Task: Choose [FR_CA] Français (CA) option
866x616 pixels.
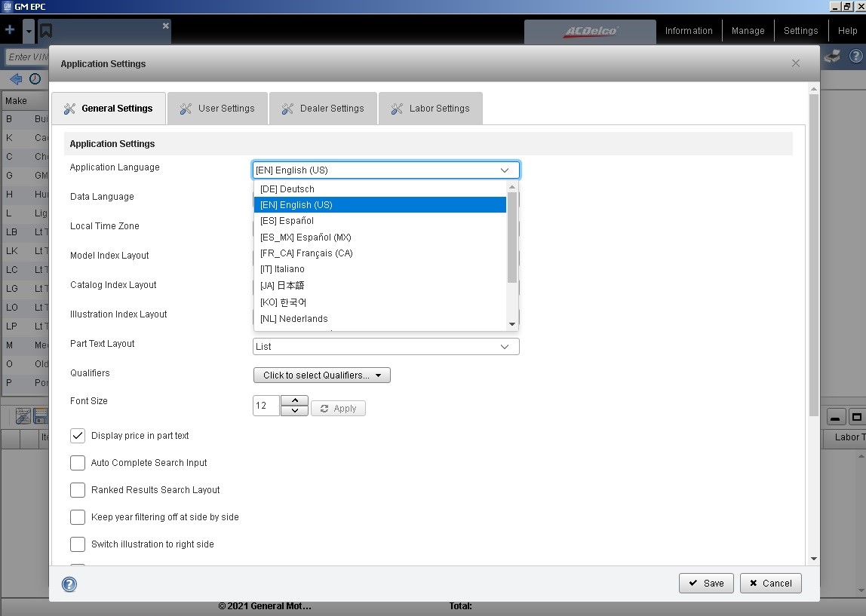Action: (x=380, y=253)
